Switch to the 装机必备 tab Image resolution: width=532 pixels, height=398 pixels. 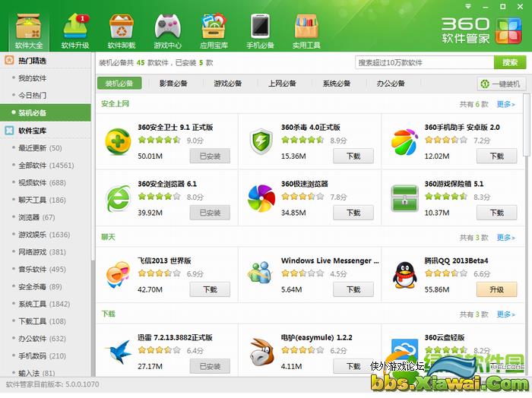(x=119, y=83)
